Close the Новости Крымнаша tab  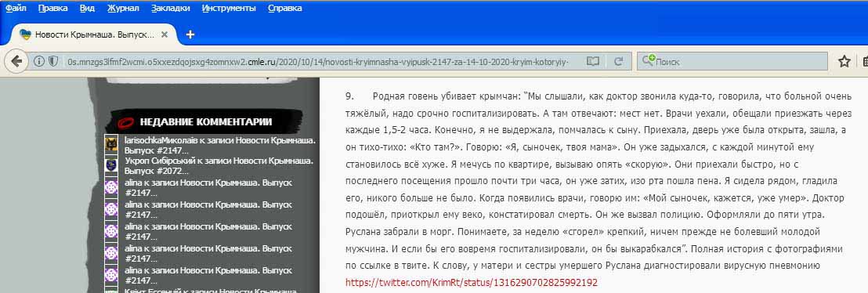click(165, 34)
